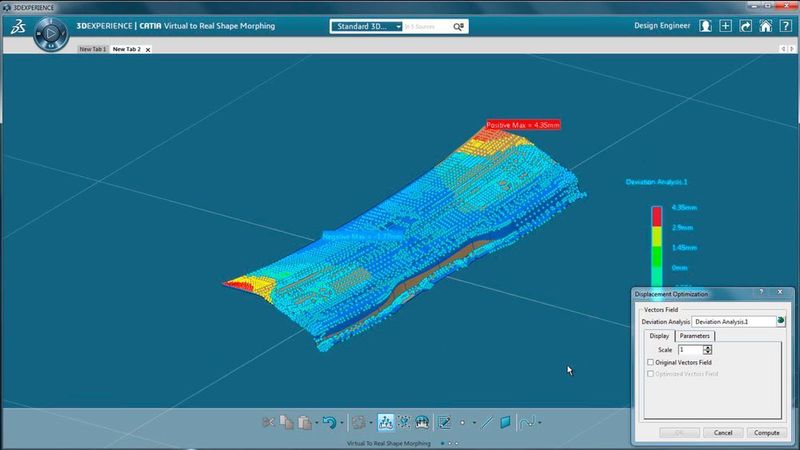The image size is (800, 450).
Task: Toggle Optimized Vectors Field checkbox
Action: (x=651, y=374)
